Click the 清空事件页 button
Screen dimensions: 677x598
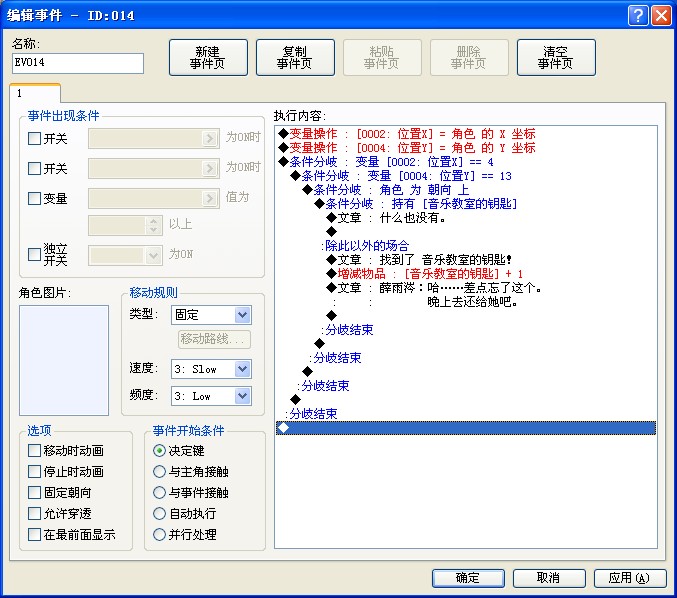(556, 57)
